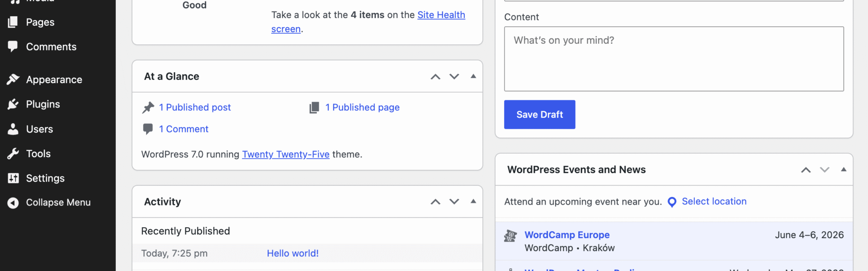Click the comment bubble icon beside 1 Comment
Screen dimensions: 868x271
click(148, 129)
